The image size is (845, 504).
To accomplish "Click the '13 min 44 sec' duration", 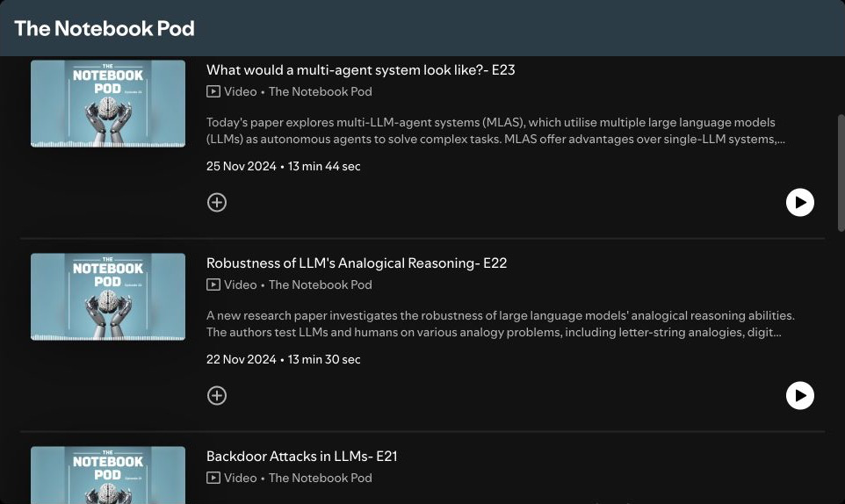I will point(324,166).
